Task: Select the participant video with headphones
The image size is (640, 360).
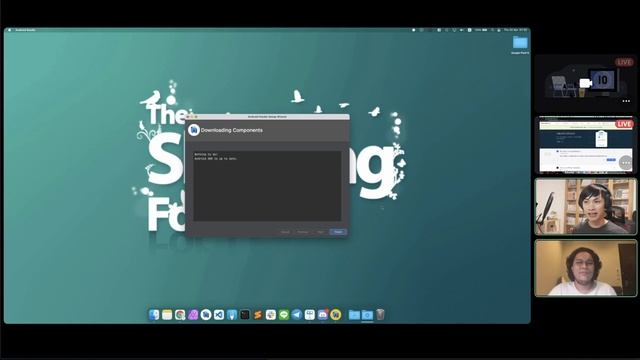Action: [x=586, y=207]
